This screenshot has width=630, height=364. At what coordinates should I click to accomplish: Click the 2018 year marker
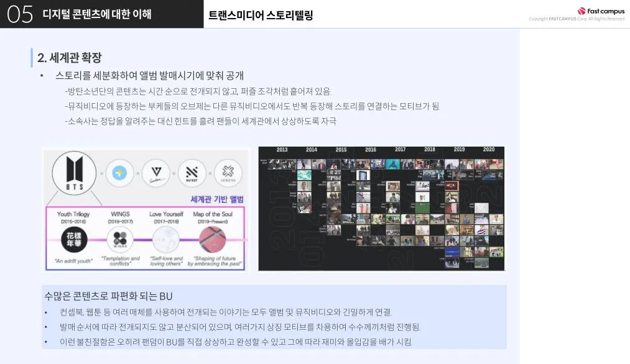430,149
